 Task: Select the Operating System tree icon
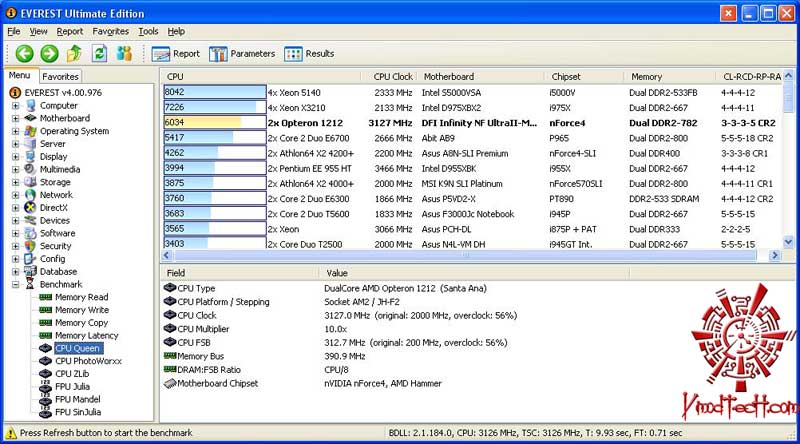pos(31,131)
